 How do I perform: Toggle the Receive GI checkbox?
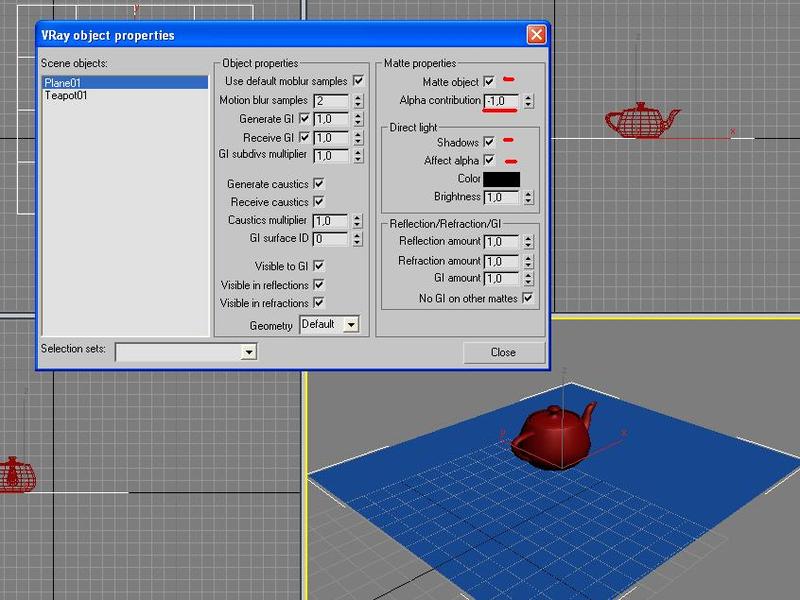pos(305,137)
